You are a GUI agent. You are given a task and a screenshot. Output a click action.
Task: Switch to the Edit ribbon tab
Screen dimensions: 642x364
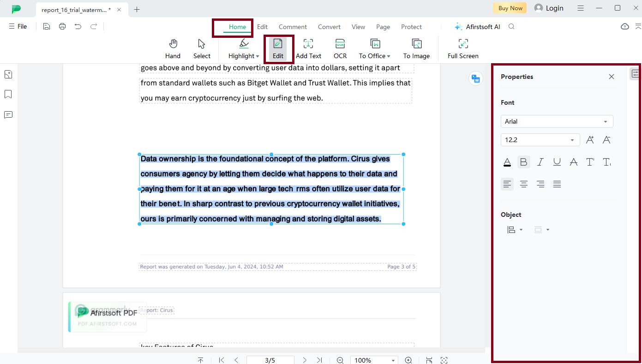click(x=262, y=27)
